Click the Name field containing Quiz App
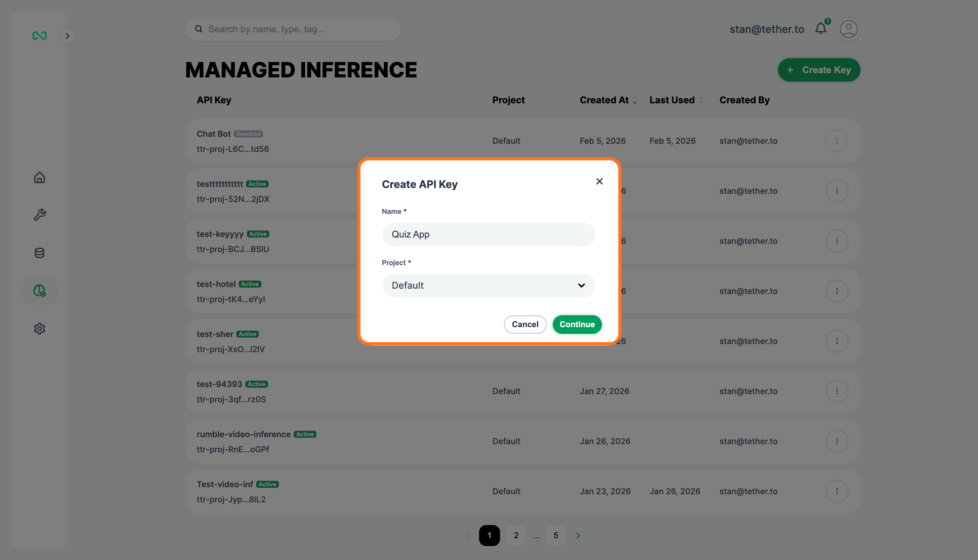Image resolution: width=978 pixels, height=560 pixels. (488, 234)
